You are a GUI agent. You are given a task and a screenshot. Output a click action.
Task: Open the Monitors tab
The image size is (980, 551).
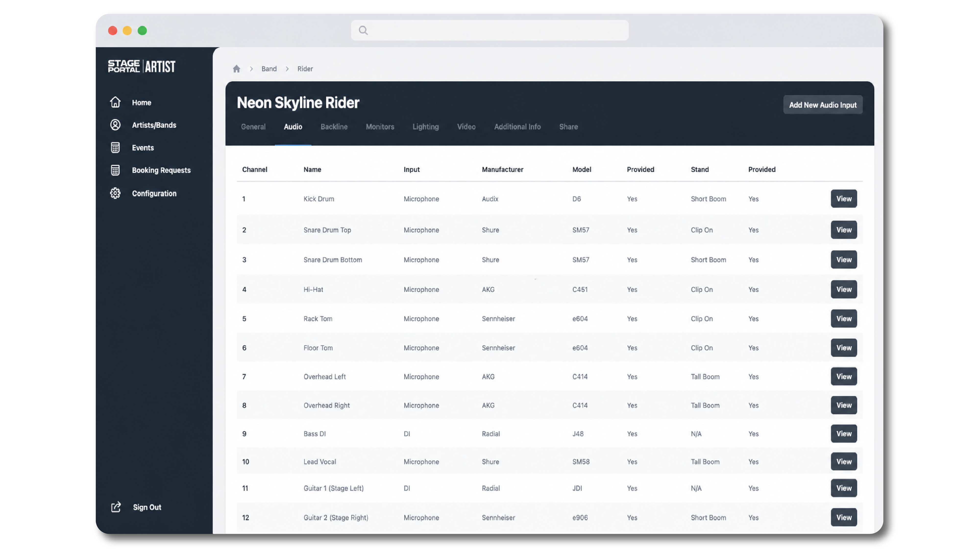coord(380,127)
